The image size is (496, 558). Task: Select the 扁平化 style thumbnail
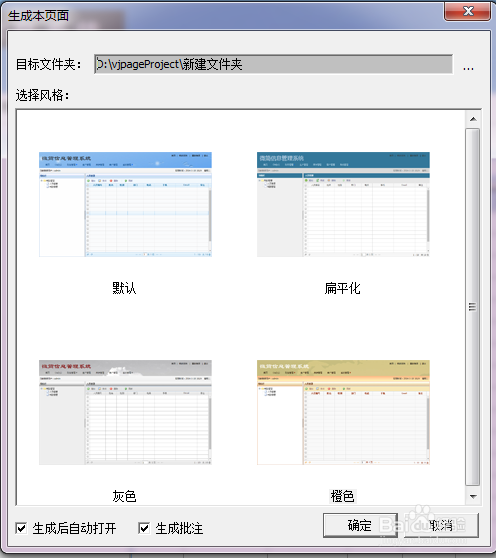tap(343, 204)
